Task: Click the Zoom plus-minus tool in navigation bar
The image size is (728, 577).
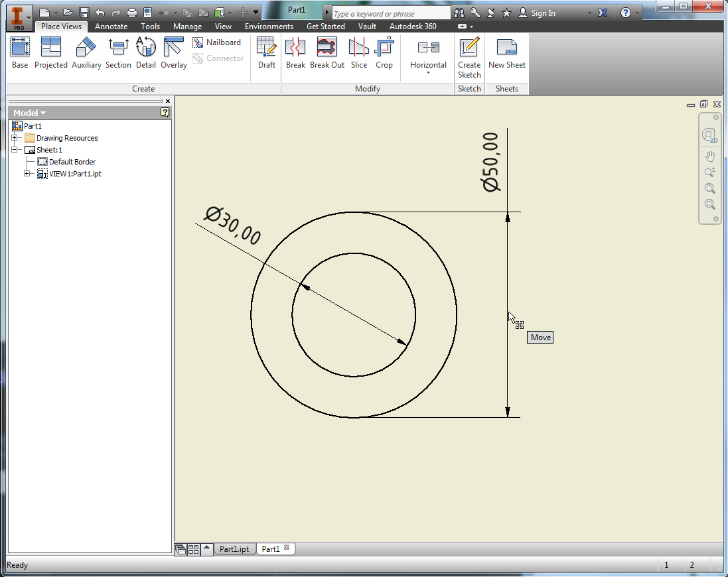Action: (709, 172)
